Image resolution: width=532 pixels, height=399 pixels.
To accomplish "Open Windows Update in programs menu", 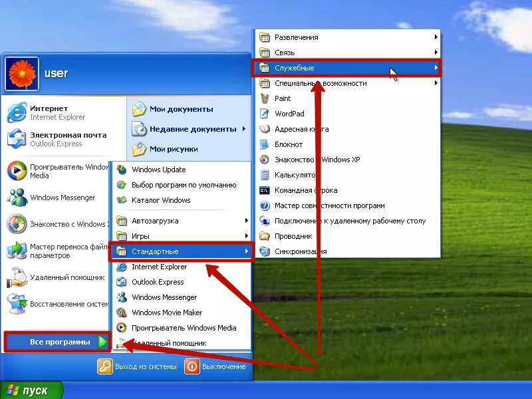I will (182, 170).
